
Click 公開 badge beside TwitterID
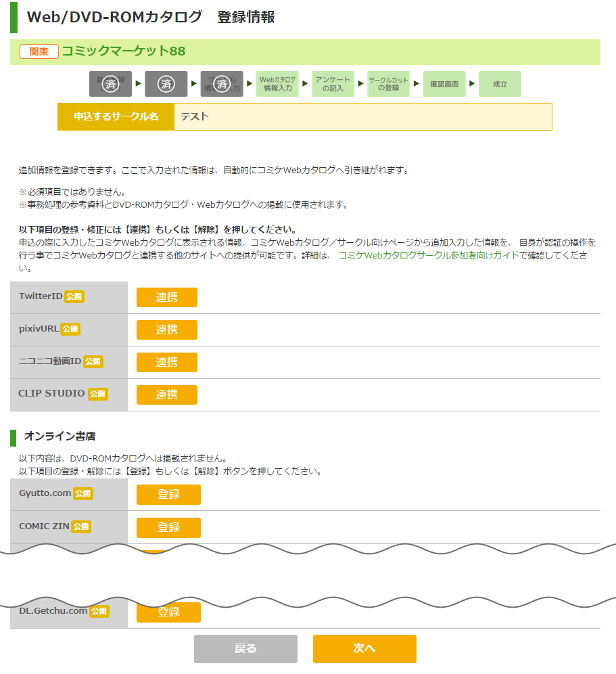[74, 296]
